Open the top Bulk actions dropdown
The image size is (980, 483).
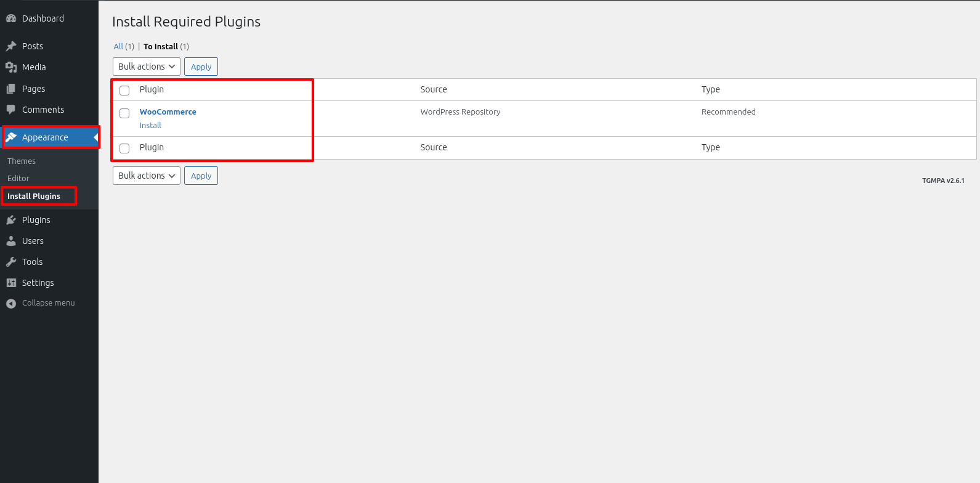click(x=147, y=67)
